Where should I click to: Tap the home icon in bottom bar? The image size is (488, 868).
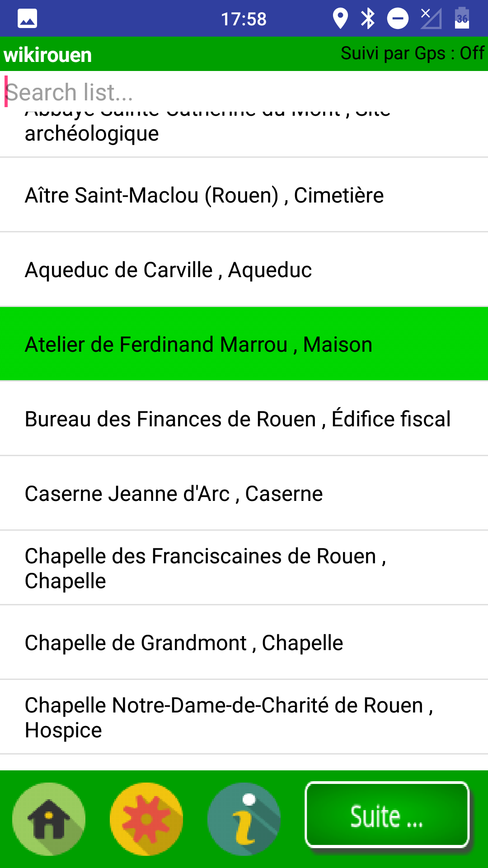pos(49,819)
